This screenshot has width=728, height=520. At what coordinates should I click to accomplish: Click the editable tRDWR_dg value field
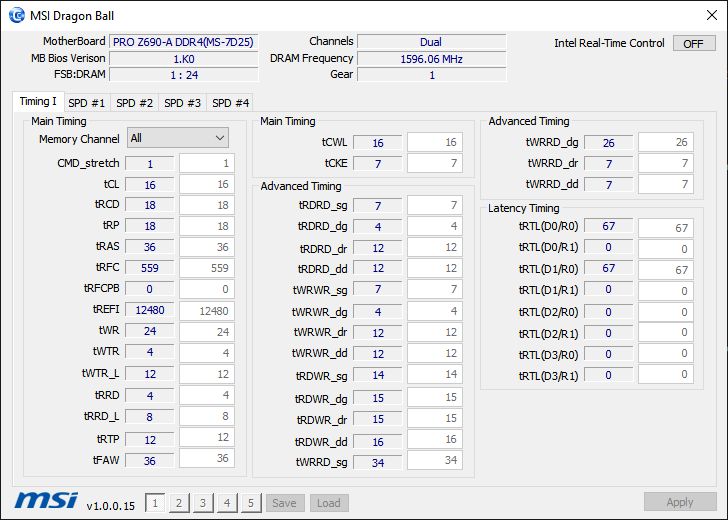click(435, 397)
